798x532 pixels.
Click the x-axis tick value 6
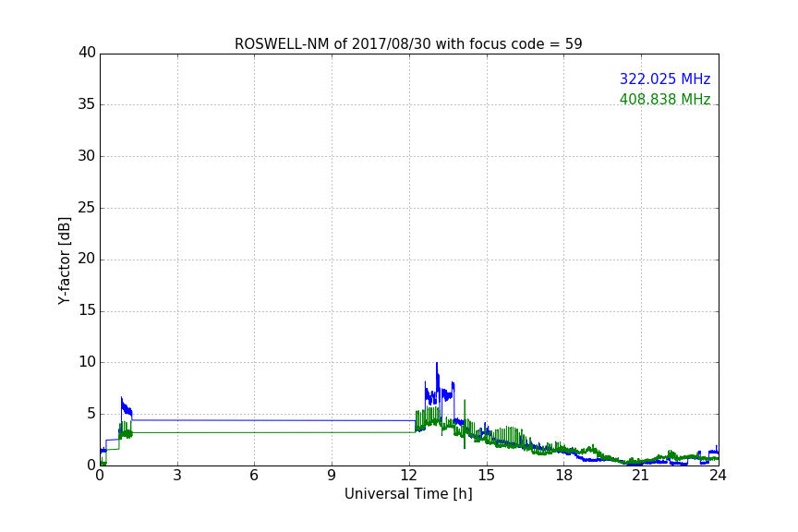(254, 476)
